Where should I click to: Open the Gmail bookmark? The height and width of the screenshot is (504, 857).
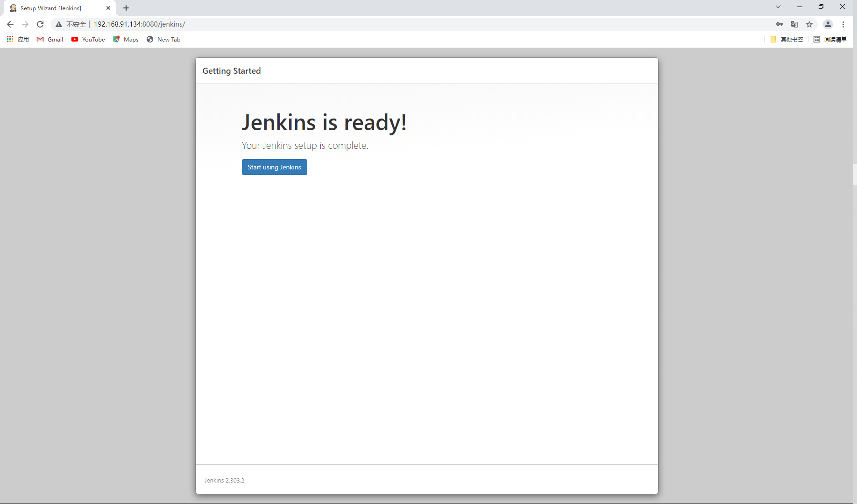[x=50, y=39]
